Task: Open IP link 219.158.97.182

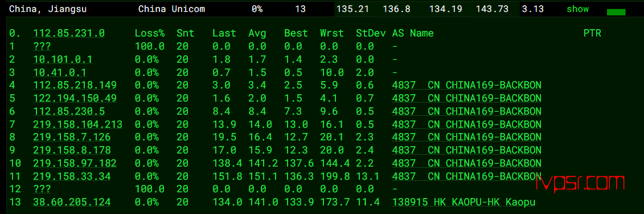Action: (x=75, y=163)
